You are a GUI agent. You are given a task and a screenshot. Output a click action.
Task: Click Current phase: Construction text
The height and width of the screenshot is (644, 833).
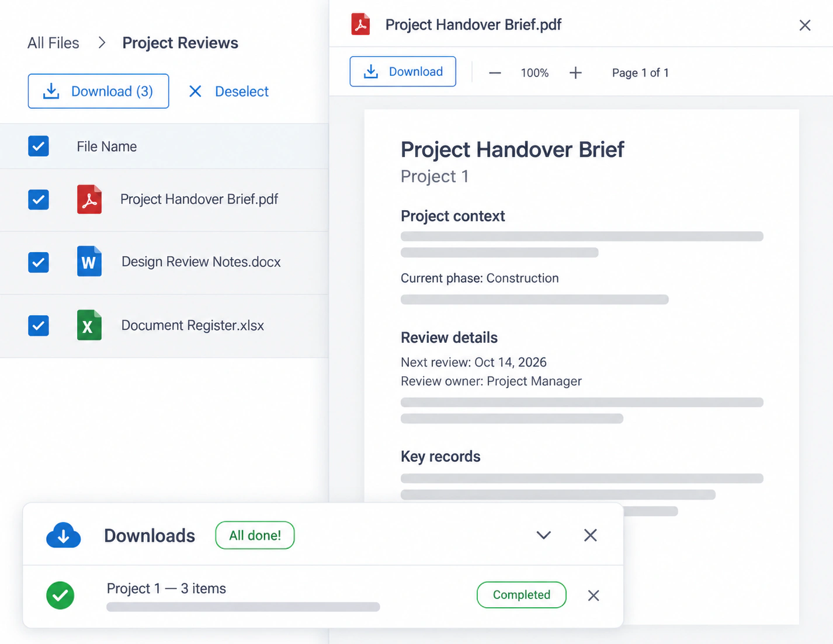[x=480, y=278]
